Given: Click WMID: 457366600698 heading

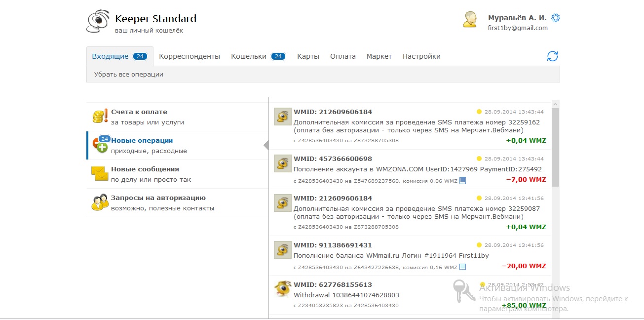Looking at the screenshot, I should (333, 159).
